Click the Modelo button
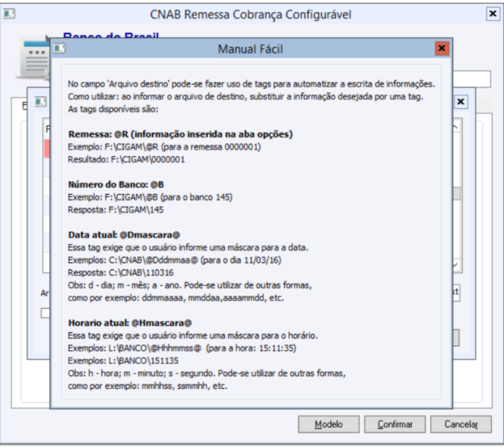The height and width of the screenshot is (447, 504). [329, 424]
